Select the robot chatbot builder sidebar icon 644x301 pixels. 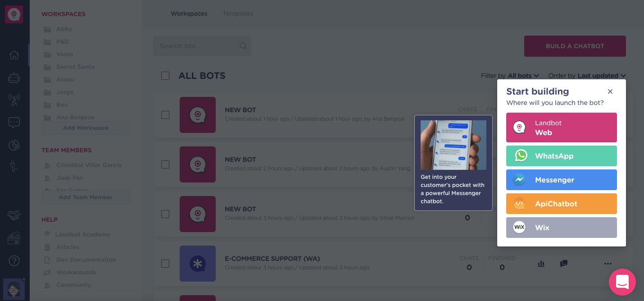pos(14,78)
